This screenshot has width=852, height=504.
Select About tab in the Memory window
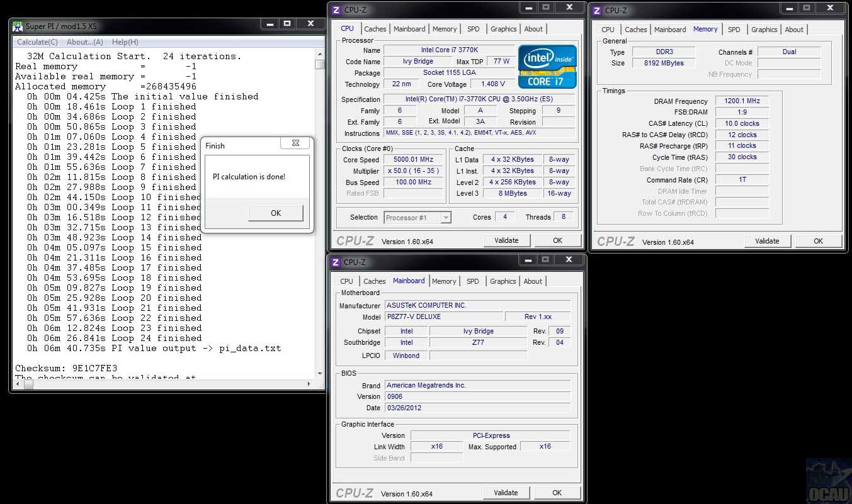[x=794, y=30]
